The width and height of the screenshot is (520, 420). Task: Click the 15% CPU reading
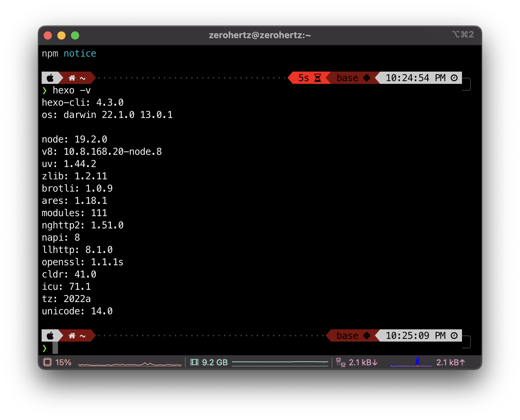tap(63, 362)
